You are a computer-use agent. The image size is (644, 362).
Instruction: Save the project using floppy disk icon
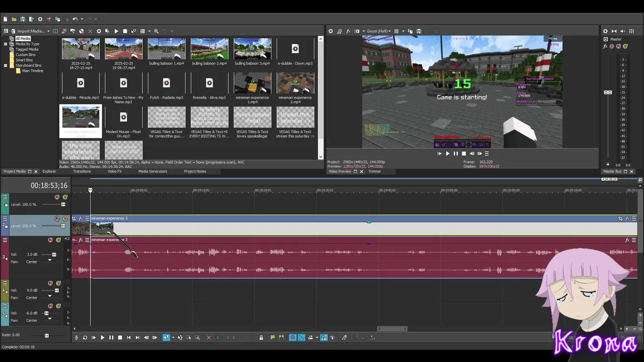pyautogui.click(x=23, y=19)
